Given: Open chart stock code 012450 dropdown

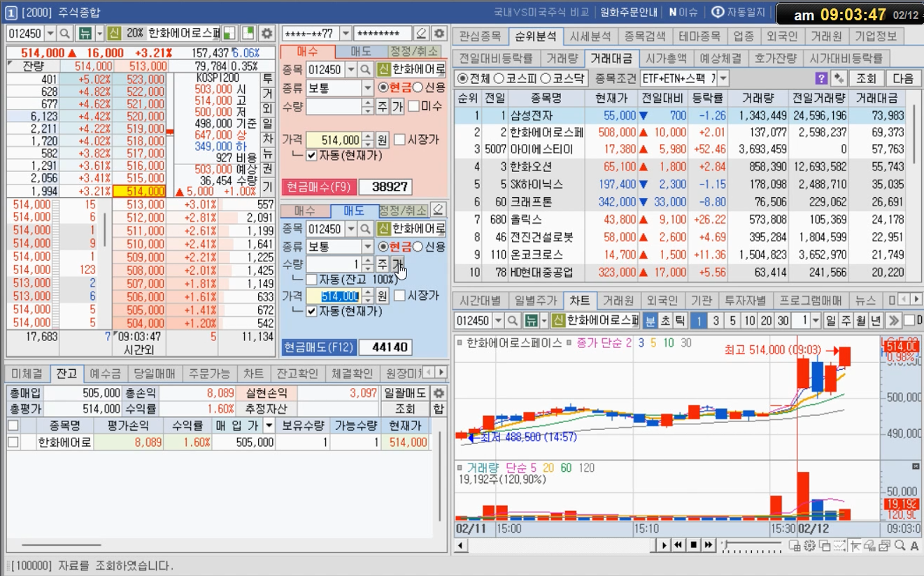Looking at the screenshot, I should pos(498,320).
